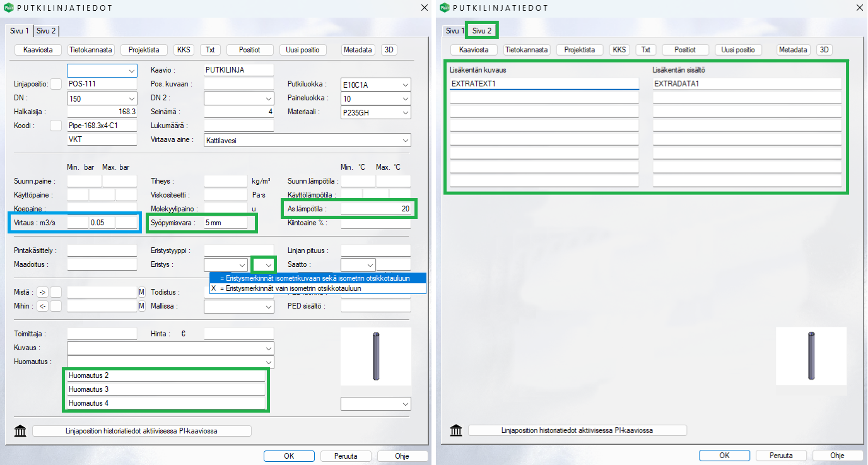The image size is (868, 465).
Task: Click Tietokannasta in the left window
Action: point(91,50)
